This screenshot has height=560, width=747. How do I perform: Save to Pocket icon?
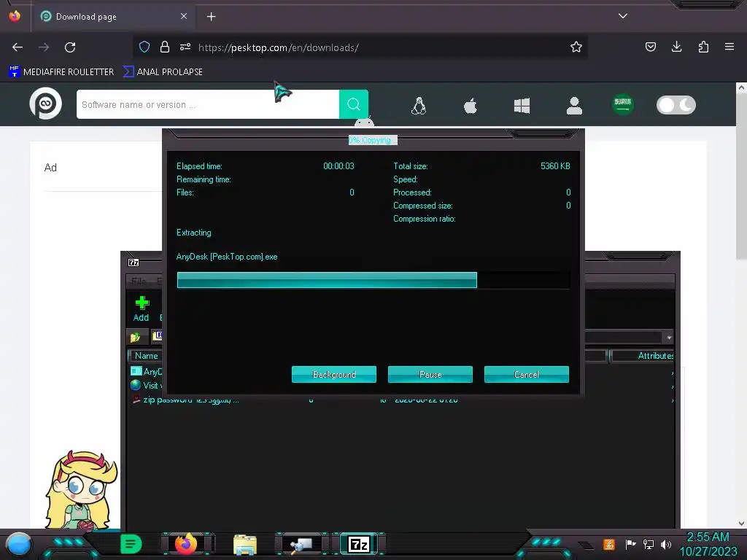tap(650, 47)
